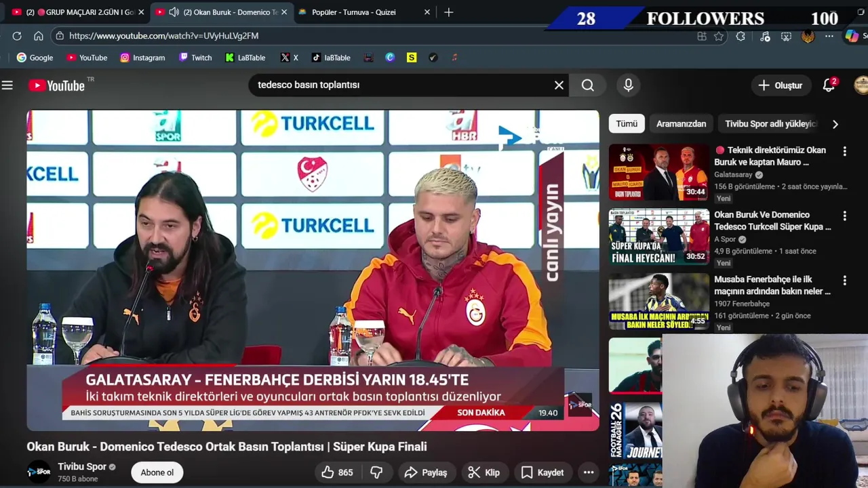Viewport: 868px width, 488px height.
Task: Open the Copilot sidebar icon
Action: [x=852, y=37]
